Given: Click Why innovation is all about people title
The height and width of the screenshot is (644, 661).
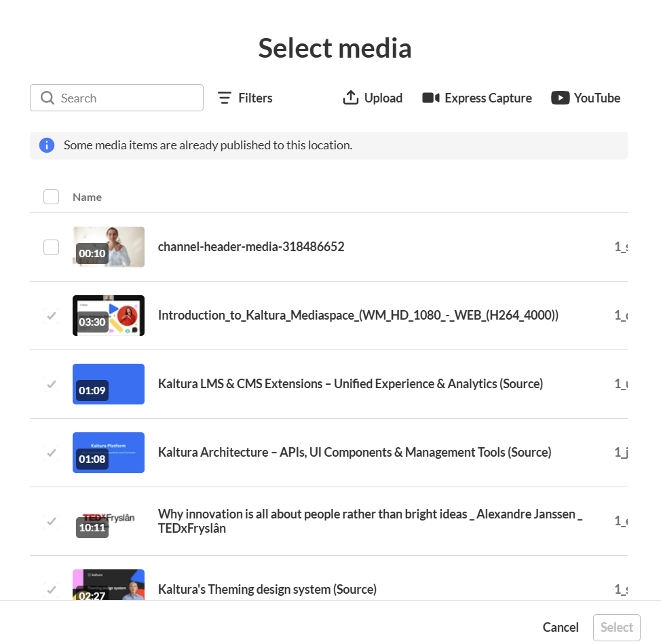Looking at the screenshot, I should point(370,521).
